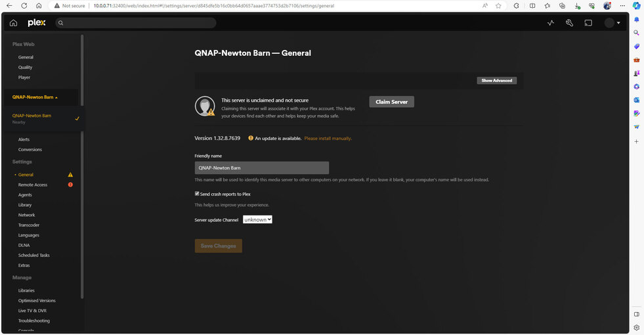Open sidebar settings gear icon

637,328
